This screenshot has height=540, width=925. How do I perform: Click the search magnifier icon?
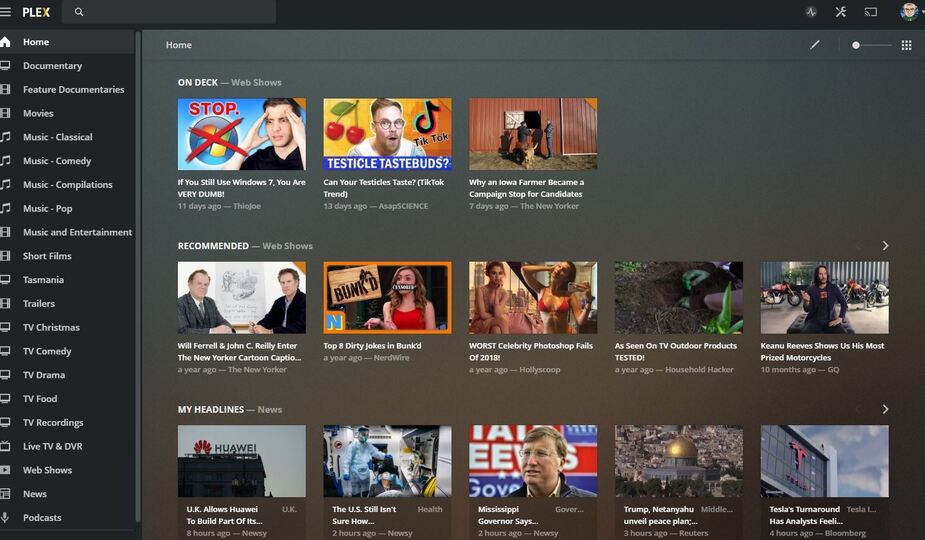(79, 12)
